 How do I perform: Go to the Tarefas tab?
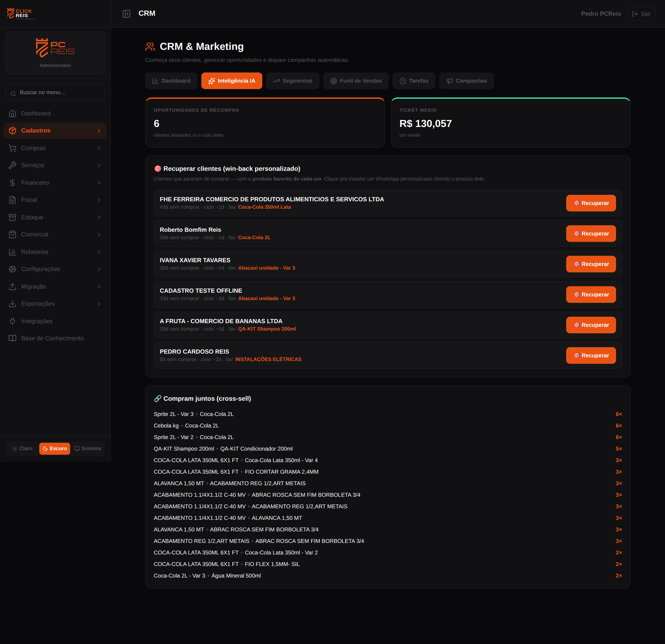(x=414, y=81)
